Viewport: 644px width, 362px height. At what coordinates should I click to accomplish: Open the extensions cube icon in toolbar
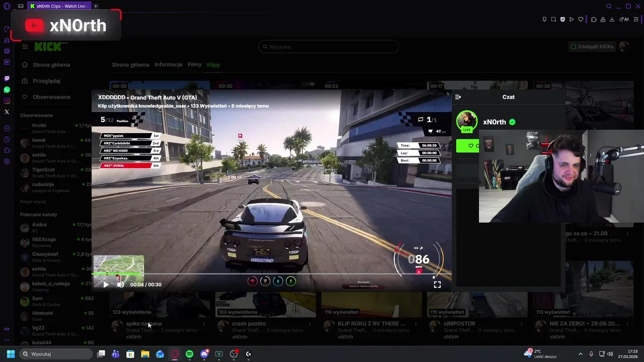point(594,19)
